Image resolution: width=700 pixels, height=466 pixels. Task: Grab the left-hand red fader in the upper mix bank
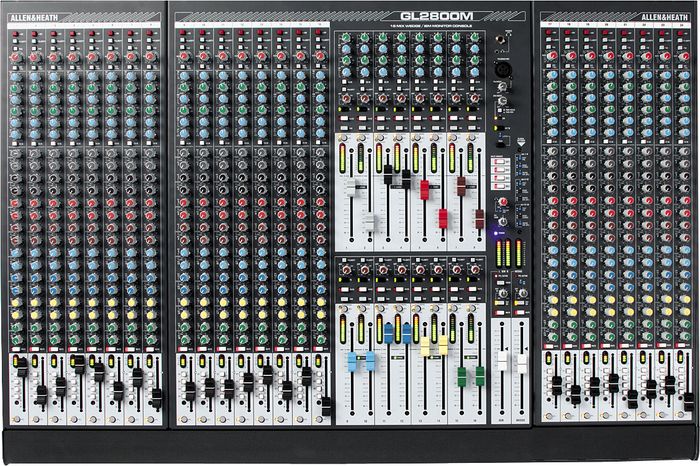425,189
